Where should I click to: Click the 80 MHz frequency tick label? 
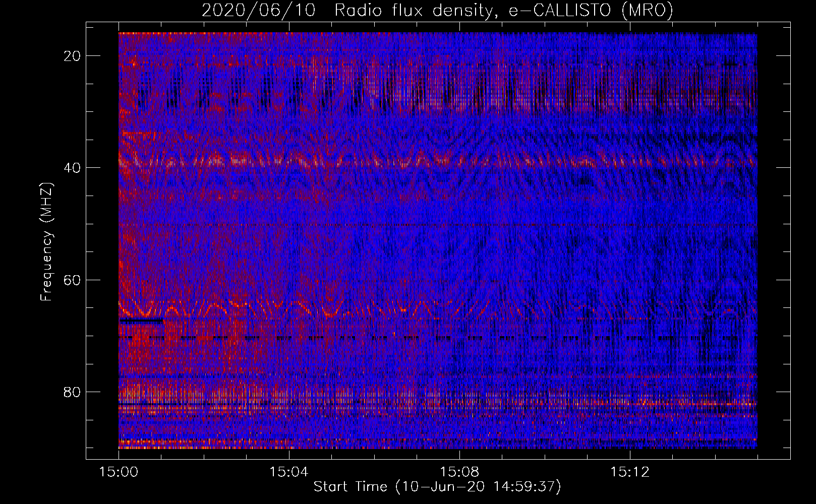73,392
